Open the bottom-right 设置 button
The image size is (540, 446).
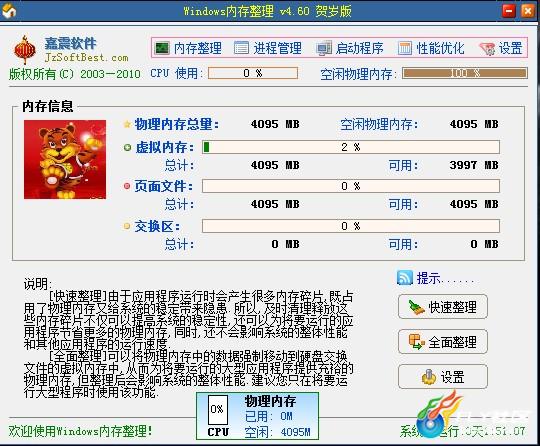point(443,377)
